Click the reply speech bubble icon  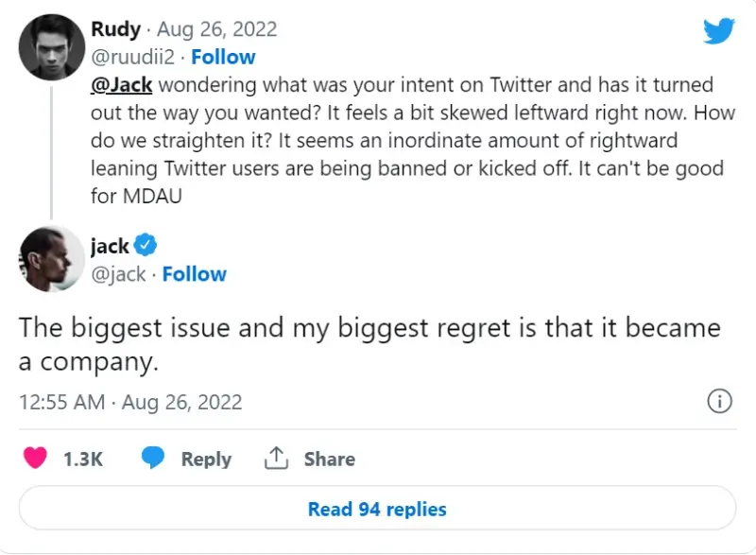pyautogui.click(x=154, y=459)
